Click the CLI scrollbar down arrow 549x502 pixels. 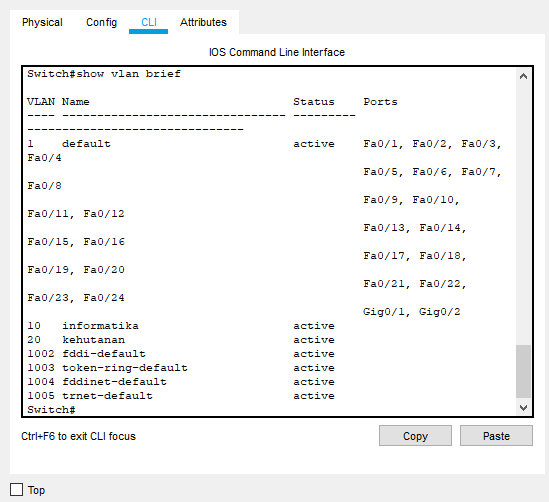pyautogui.click(x=523, y=407)
